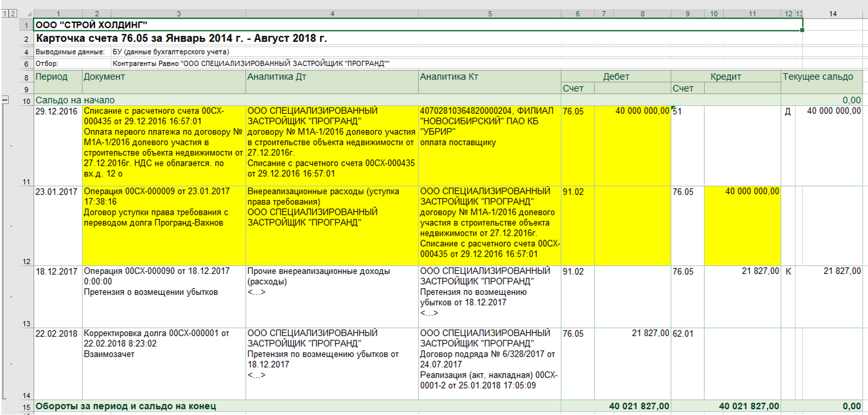Collapse the outline group at row 10
The width and height of the screenshot is (868, 415).
(5, 100)
